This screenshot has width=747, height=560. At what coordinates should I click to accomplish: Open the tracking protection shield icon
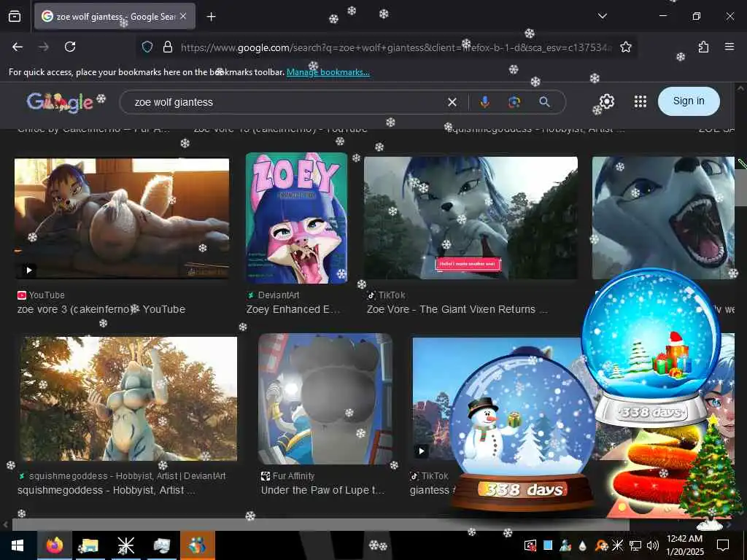click(147, 47)
